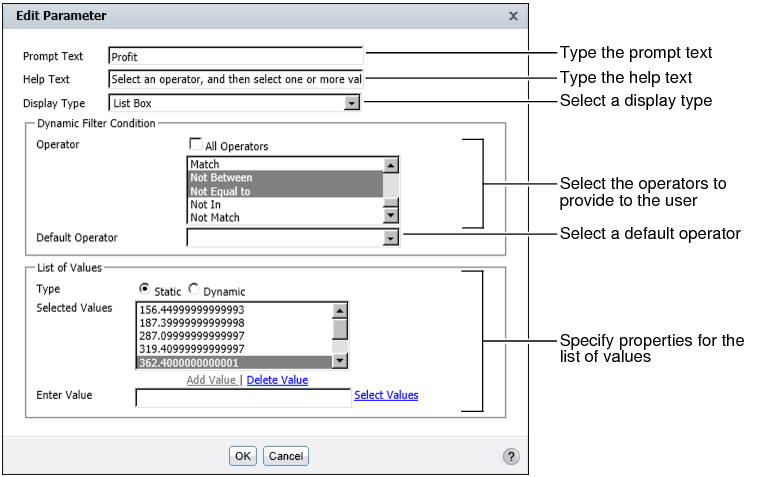Click the operator list scroll down arrow
776x477 pixels.
point(391,215)
